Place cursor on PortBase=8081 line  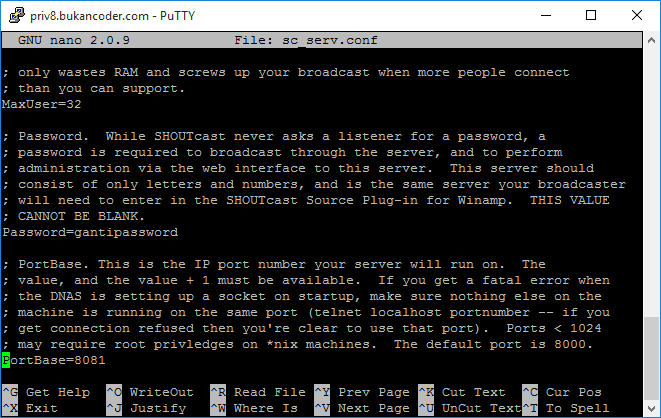pos(50,360)
